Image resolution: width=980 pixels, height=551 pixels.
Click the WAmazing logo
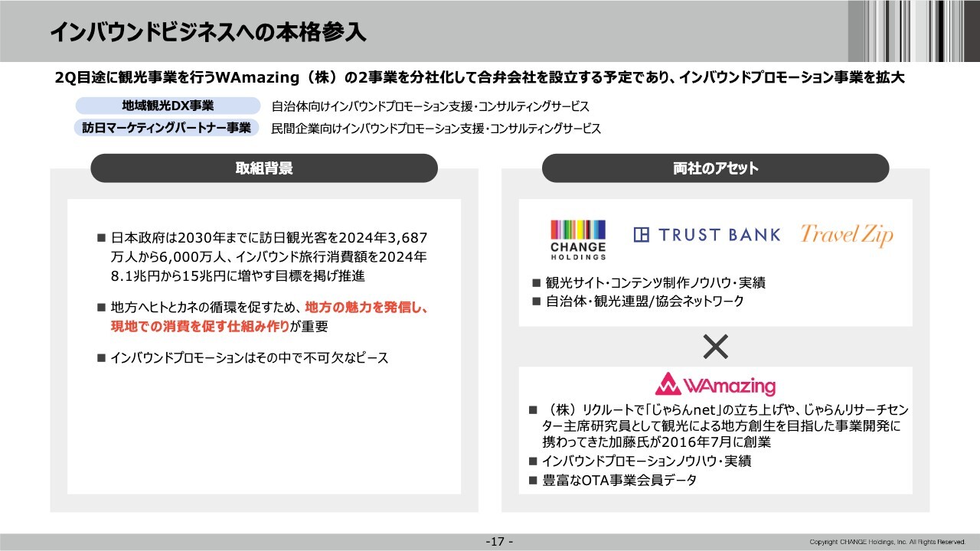click(715, 385)
